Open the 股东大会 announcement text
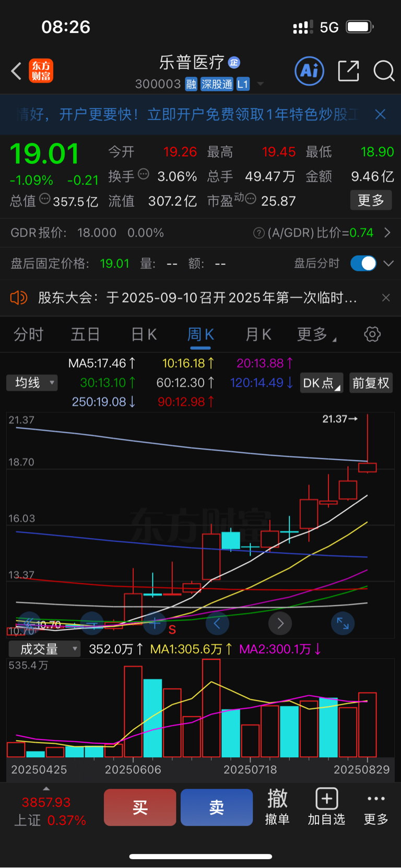This screenshot has height=868, width=401. click(x=197, y=298)
